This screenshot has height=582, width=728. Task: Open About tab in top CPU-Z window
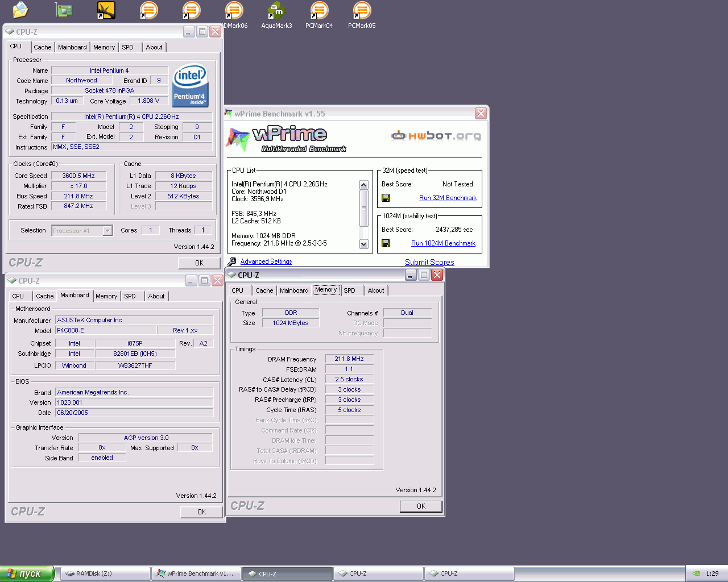(154, 47)
